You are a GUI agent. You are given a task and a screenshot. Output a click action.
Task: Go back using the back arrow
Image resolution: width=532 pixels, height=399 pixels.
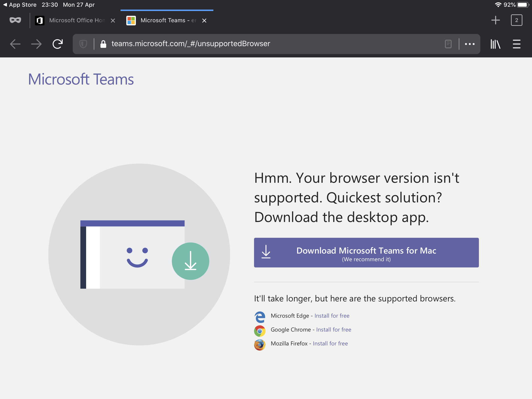click(x=15, y=44)
